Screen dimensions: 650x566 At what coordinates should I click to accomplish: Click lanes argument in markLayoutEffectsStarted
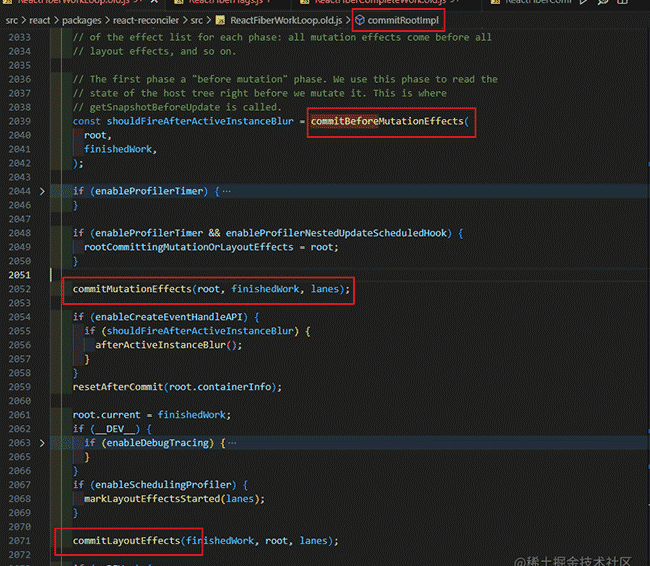click(x=240, y=499)
